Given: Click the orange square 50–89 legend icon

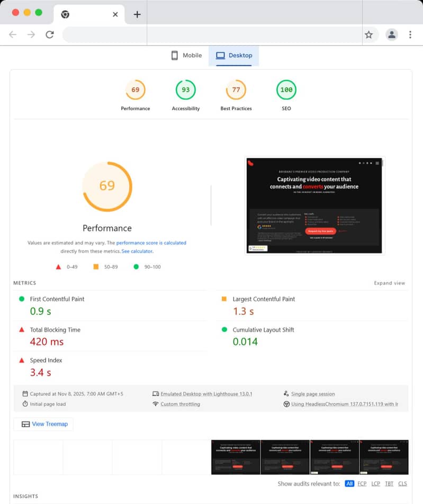Looking at the screenshot, I should coord(96,266).
